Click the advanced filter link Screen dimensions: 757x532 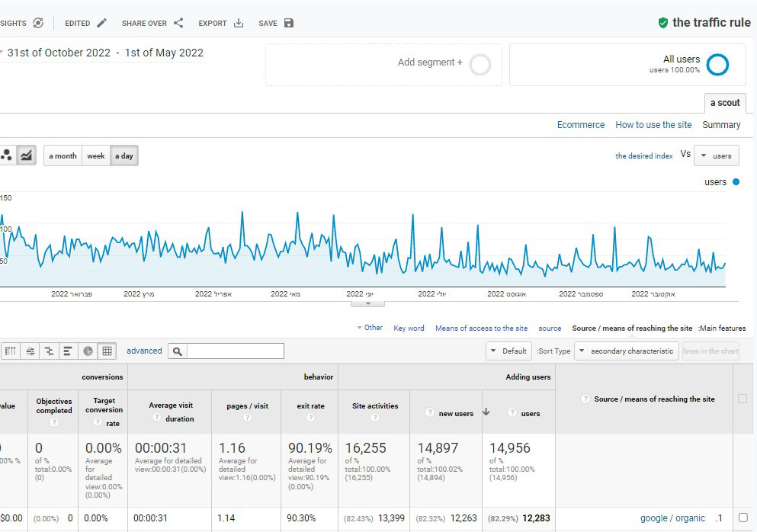[144, 351]
